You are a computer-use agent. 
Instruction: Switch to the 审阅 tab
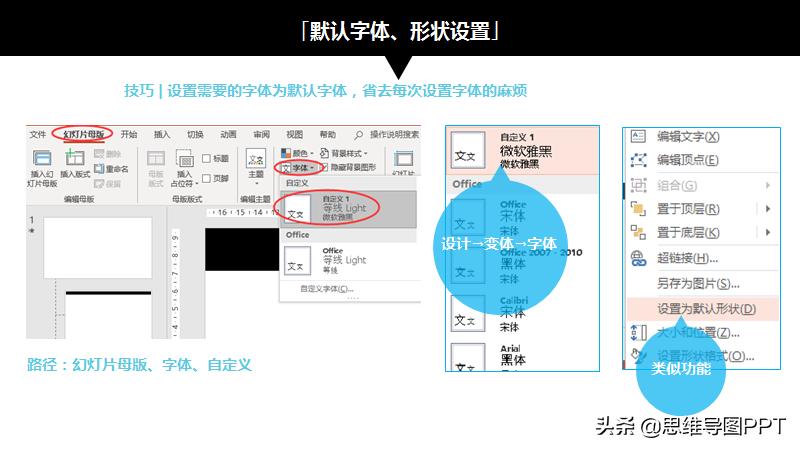point(262,134)
